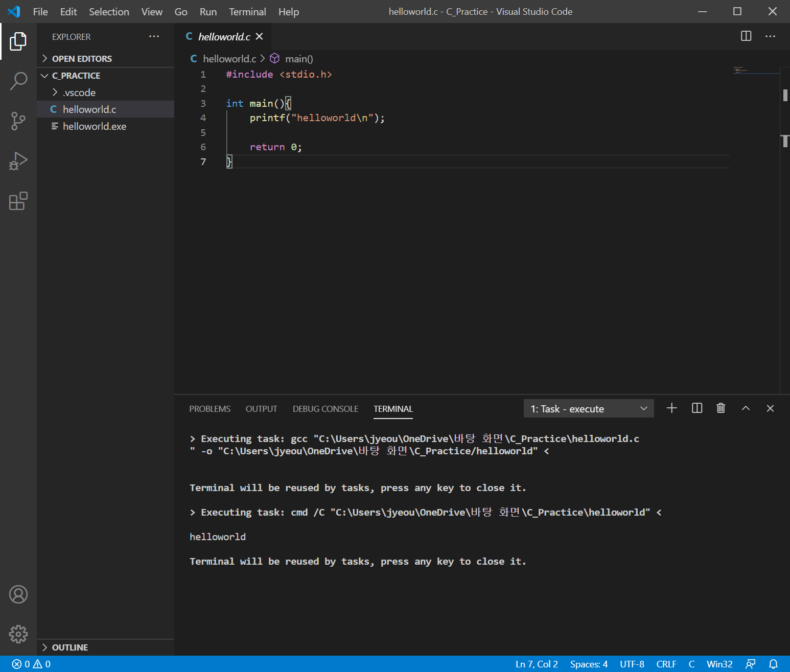Screen dimensions: 790x672
Task: Open the View menu
Action: (x=152, y=12)
